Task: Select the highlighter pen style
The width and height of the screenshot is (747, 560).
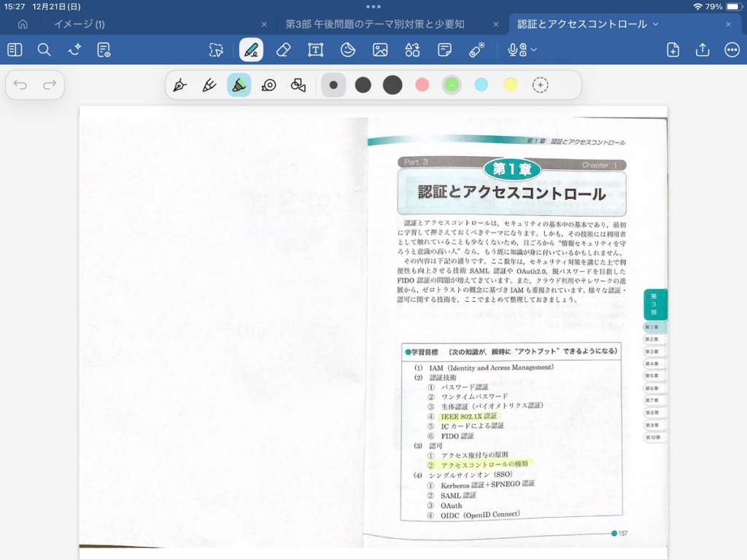Action: [x=239, y=85]
